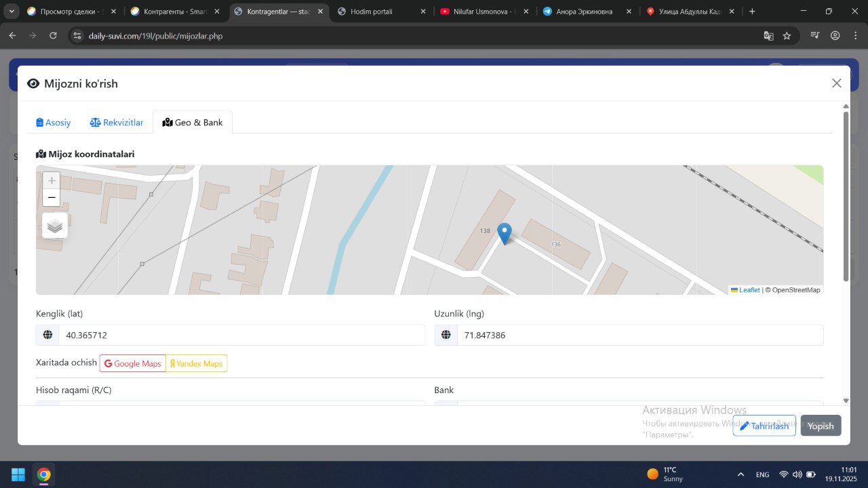Click the globe icon beside the latitude field
Viewport: 868px width, 488px height.
[47, 335]
